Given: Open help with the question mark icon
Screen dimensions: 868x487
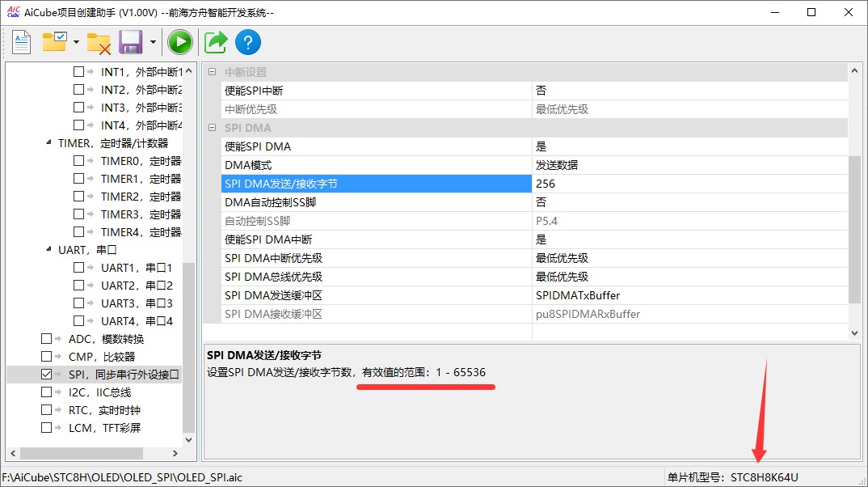Looking at the screenshot, I should tap(248, 42).
